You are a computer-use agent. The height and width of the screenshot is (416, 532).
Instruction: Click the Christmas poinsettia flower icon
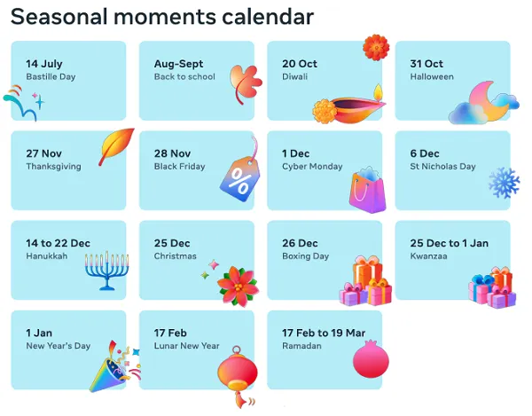coord(237,282)
